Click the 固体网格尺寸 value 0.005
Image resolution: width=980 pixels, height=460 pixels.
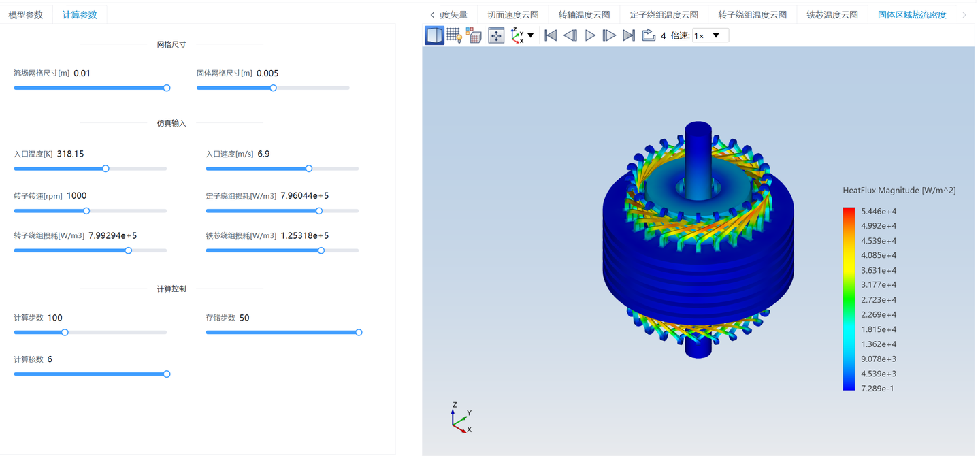click(x=267, y=73)
